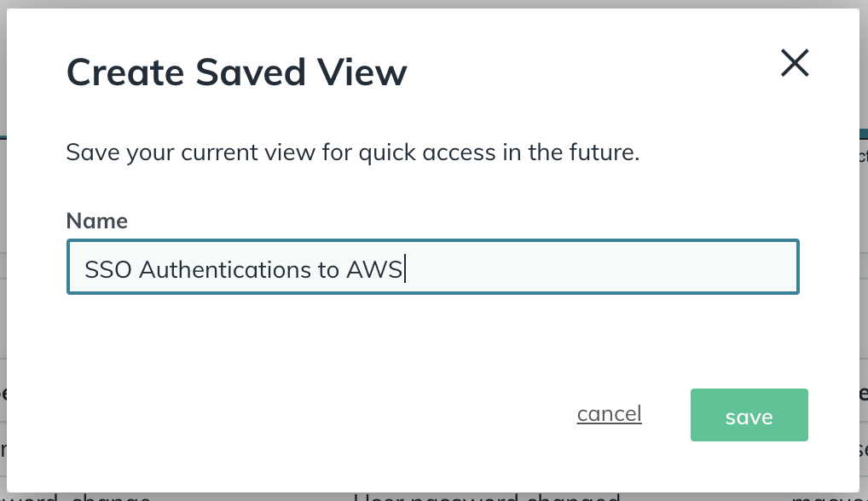Click the word "Saved" in the dialog title
868x501 pixels.
249,72
